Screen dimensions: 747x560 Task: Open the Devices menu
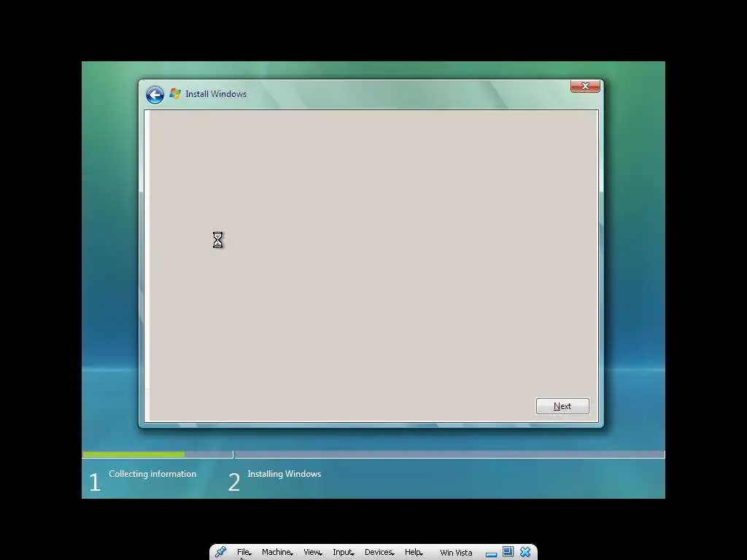[x=379, y=553]
